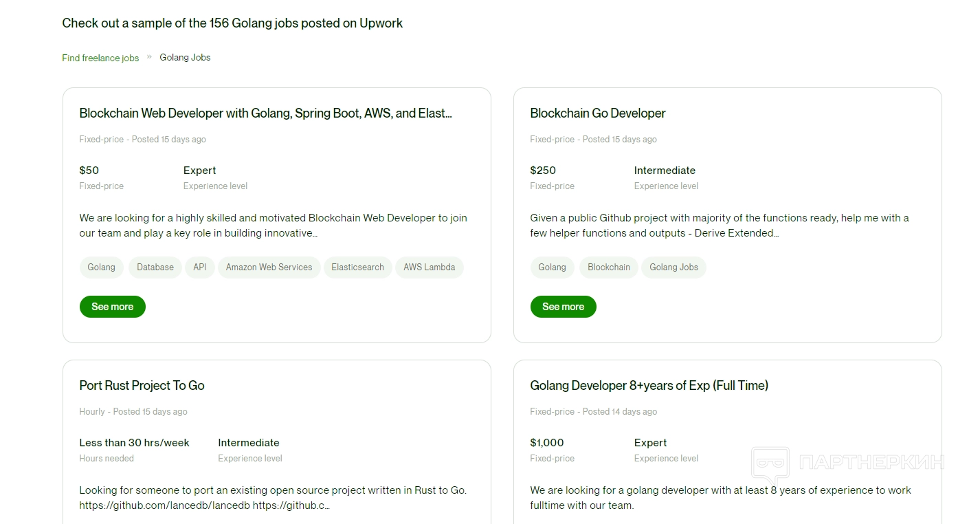Select the Amazon Web Services skill tag
Screen dimensions: 980x524
269,268
